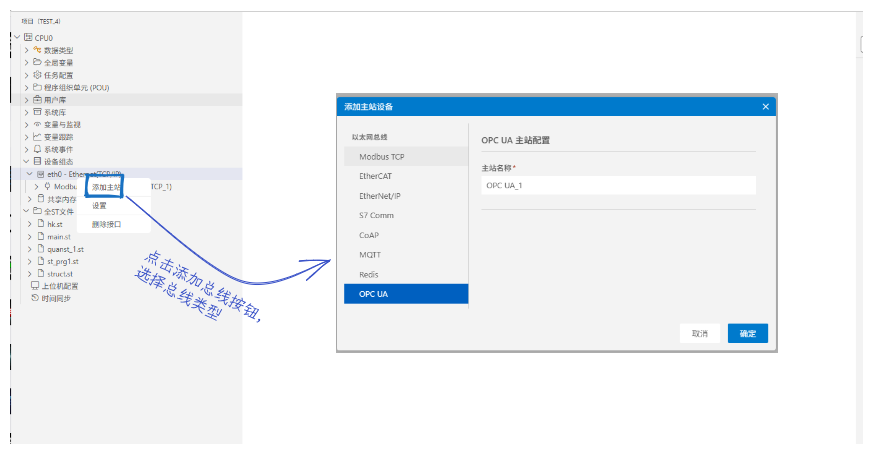Image resolution: width=873 pixels, height=454 pixels.
Task: Click the 任务配置 gear icon
Action: point(37,75)
